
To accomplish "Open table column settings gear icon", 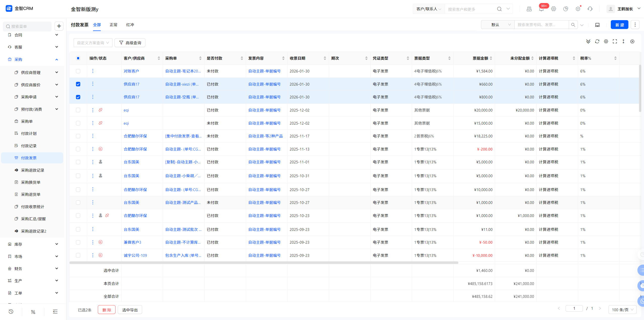I will click(606, 42).
